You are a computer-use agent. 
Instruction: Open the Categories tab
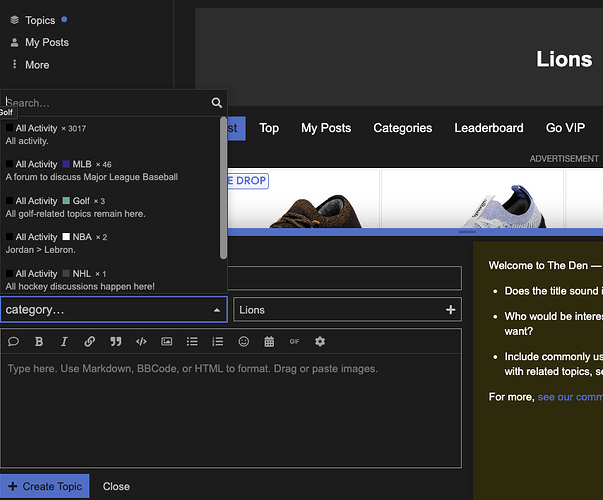403,128
